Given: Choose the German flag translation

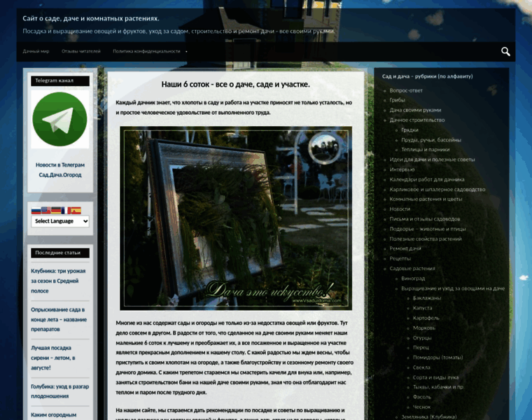Looking at the screenshot, I should 55,210.
